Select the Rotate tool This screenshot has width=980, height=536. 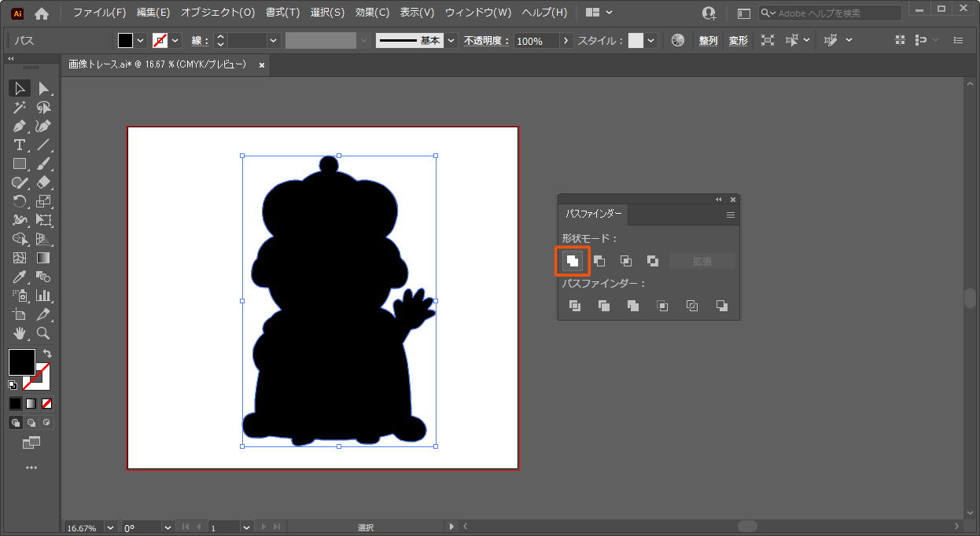tap(20, 201)
